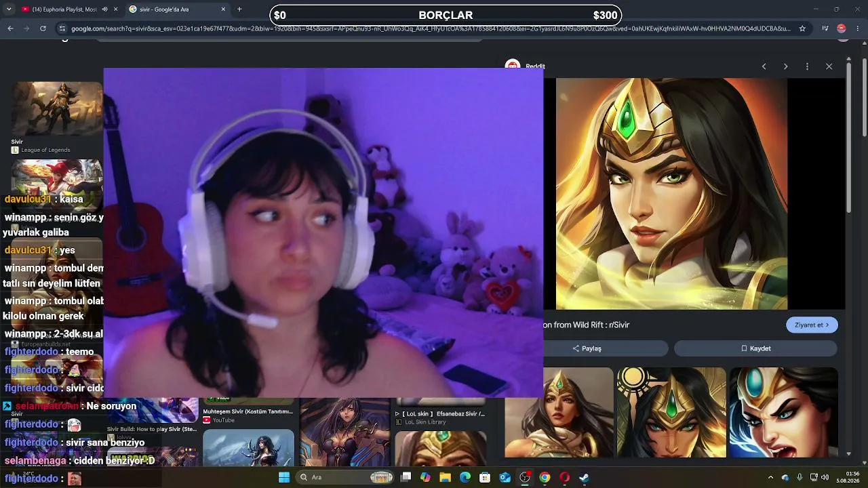Bookmark this page with the star icon
This screenshot has height=488, width=868.
[x=802, y=28]
